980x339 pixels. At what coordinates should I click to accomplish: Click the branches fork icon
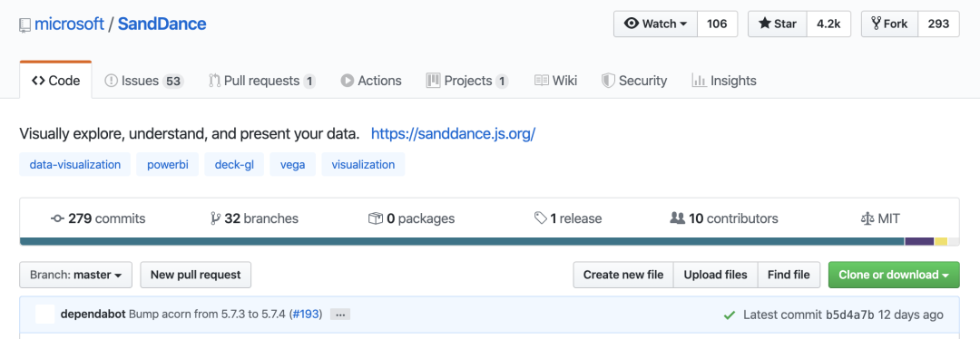216,218
